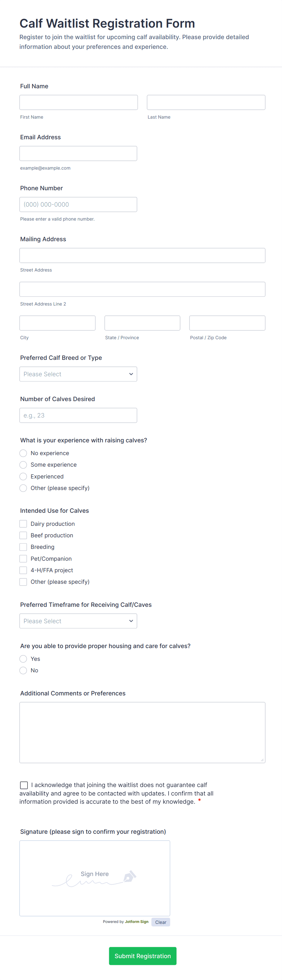Check the Dairy production checkbox
The width and height of the screenshot is (282, 980).
[x=23, y=523]
